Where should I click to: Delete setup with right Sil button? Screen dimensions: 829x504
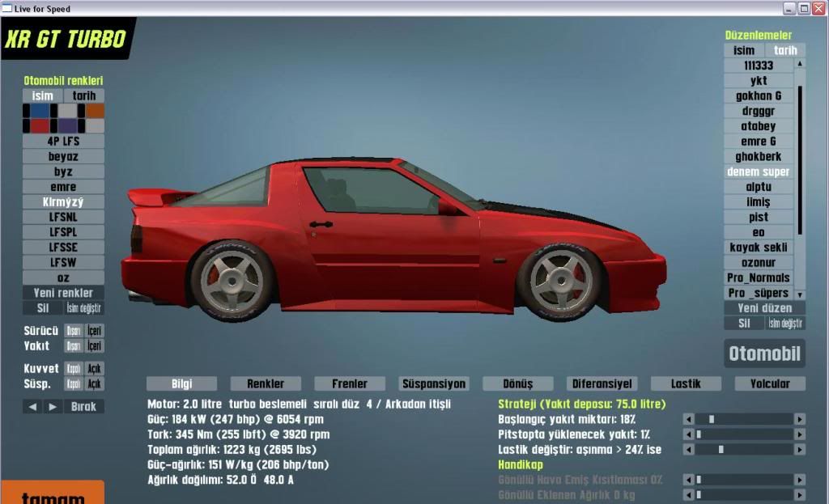tap(744, 324)
